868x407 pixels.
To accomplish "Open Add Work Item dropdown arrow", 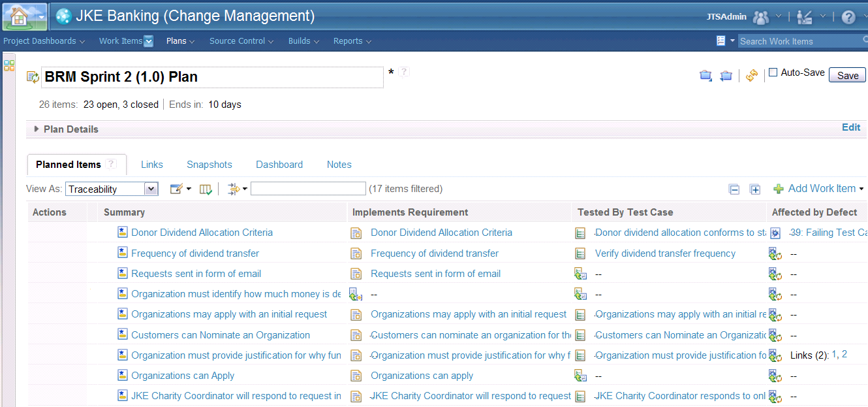I will click(861, 189).
